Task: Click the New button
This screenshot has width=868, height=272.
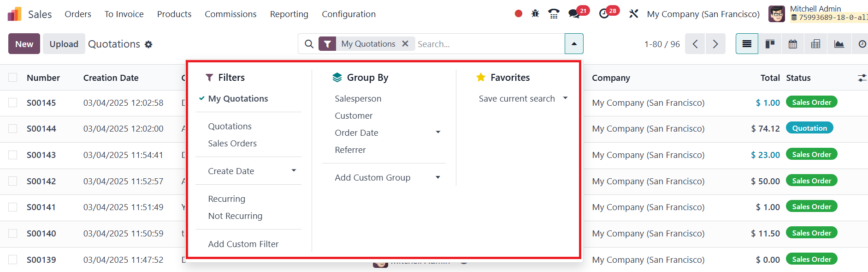Action: pyautogui.click(x=24, y=44)
